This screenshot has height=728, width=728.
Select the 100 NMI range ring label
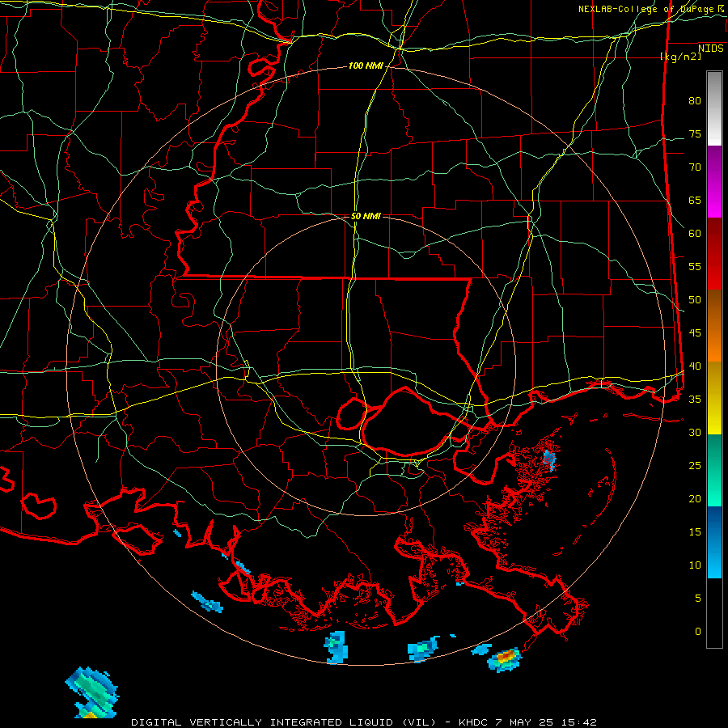pos(366,66)
